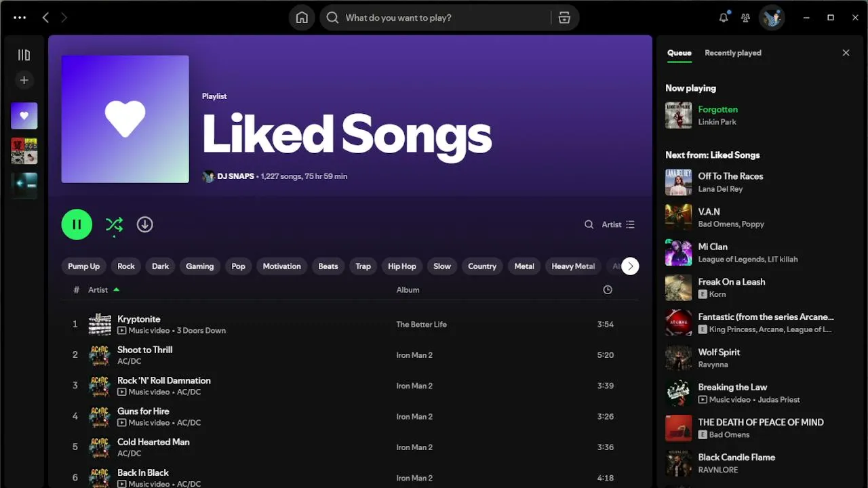Sort by the duration clock icon

tap(608, 289)
